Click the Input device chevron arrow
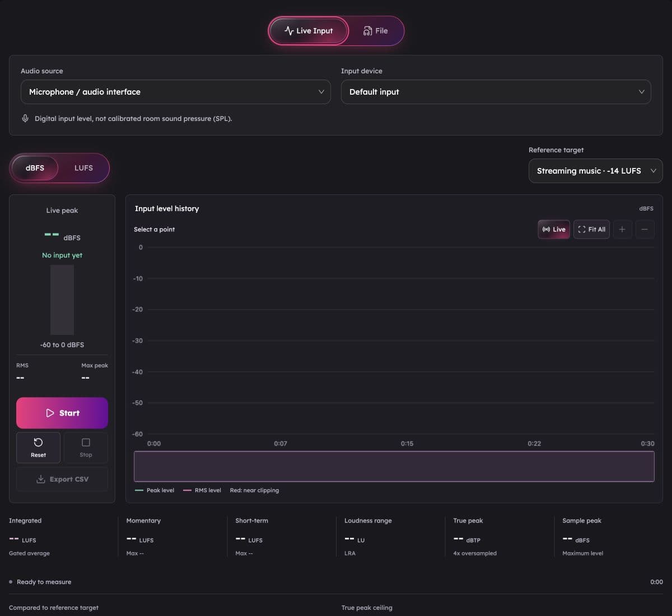The image size is (672, 616). [642, 92]
